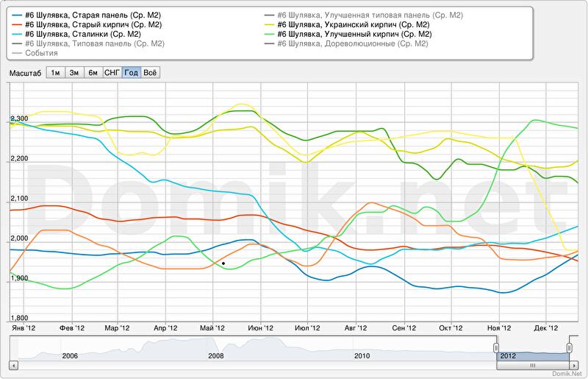Click the navigator's left range handle
Screen dimensions: 588x379
tap(496, 347)
